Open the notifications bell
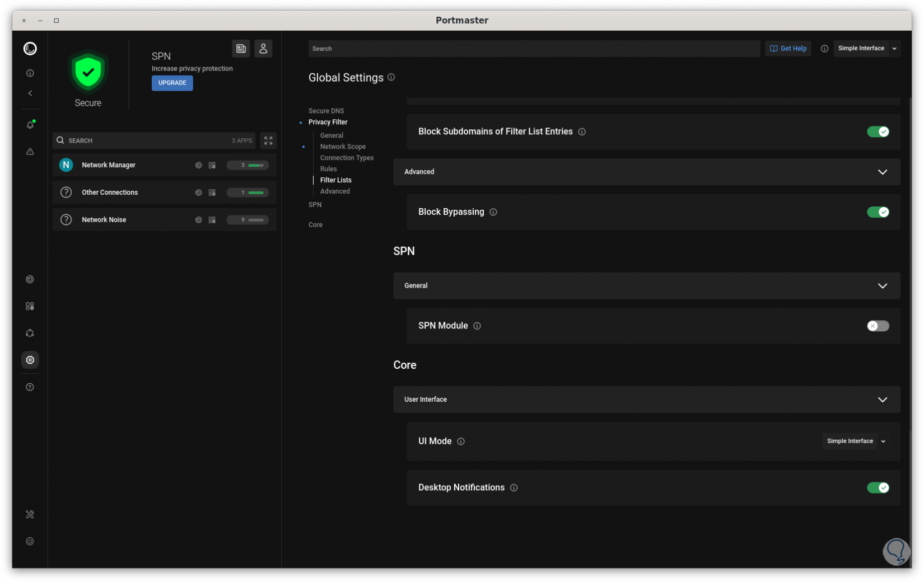 click(x=30, y=125)
